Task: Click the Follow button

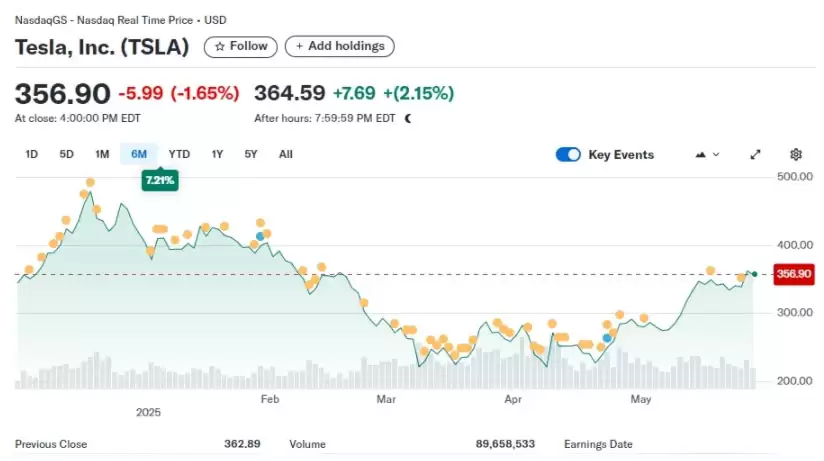Action: click(241, 47)
